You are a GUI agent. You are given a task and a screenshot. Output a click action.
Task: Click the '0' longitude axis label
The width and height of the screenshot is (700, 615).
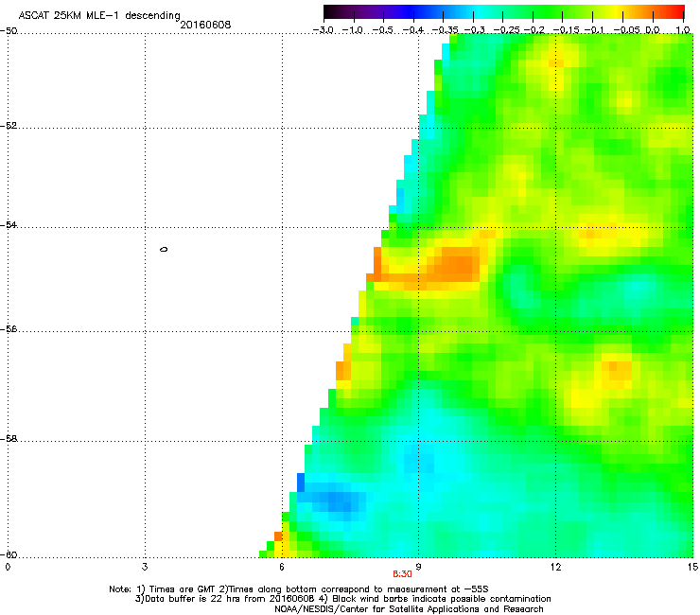point(8,567)
